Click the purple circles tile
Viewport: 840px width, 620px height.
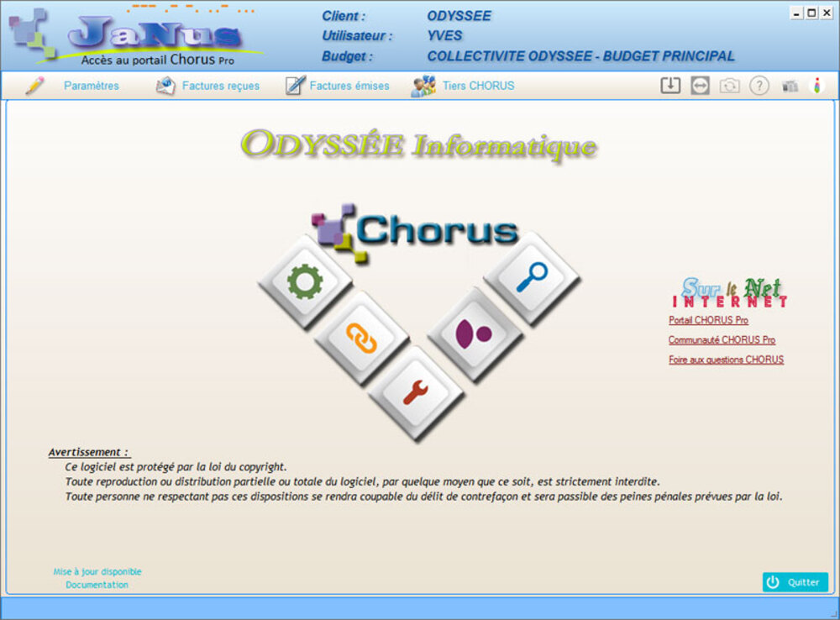[474, 334]
